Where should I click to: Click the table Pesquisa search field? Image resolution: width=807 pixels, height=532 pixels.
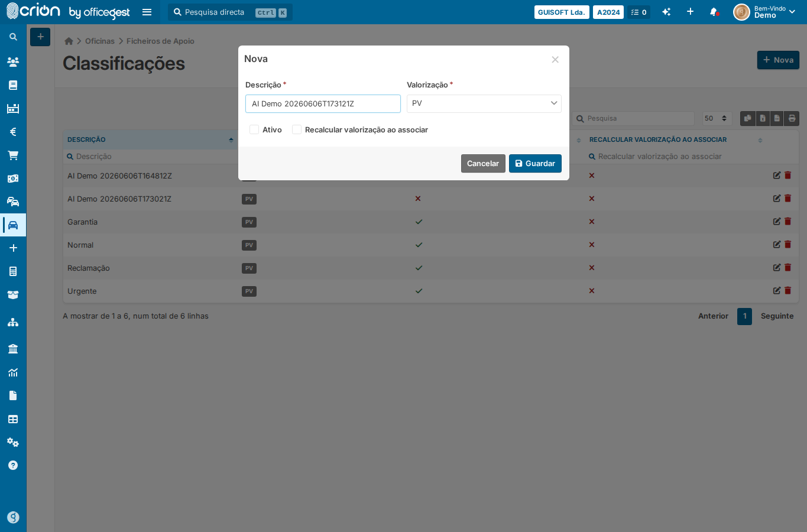[x=633, y=118]
